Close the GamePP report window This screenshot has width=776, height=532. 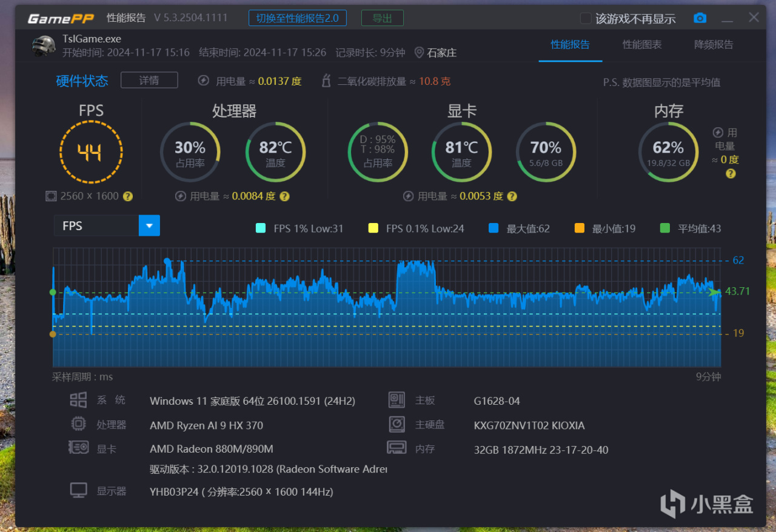coord(754,18)
